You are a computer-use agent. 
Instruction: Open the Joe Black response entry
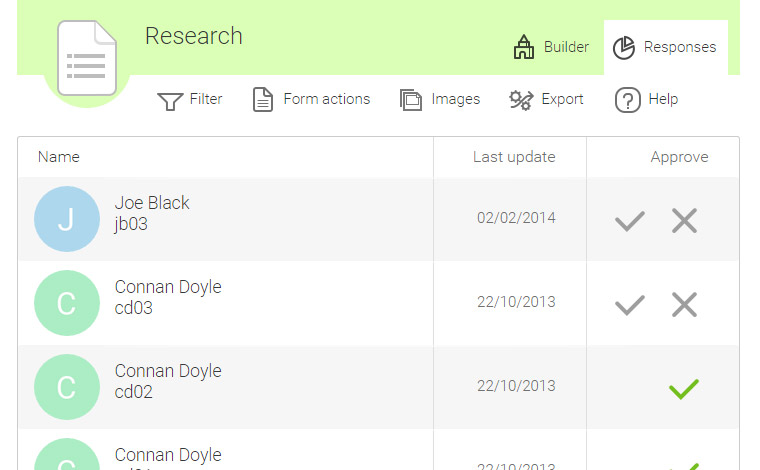[x=378, y=219]
